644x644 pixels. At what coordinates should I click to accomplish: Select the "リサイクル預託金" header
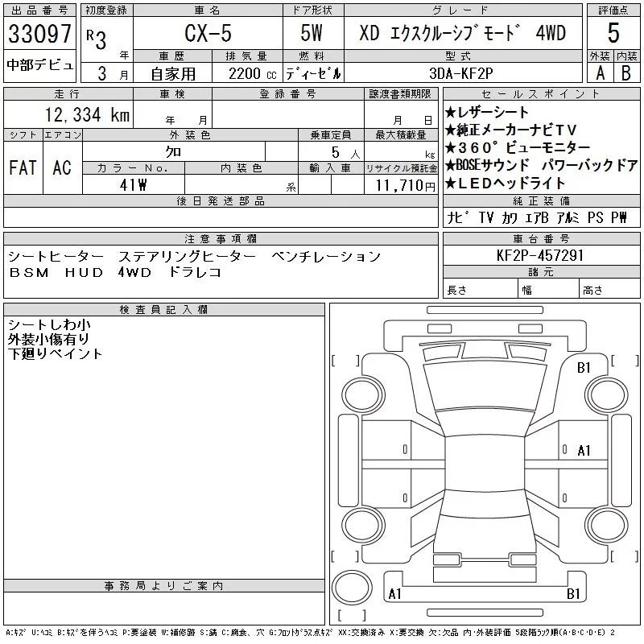[401, 168]
